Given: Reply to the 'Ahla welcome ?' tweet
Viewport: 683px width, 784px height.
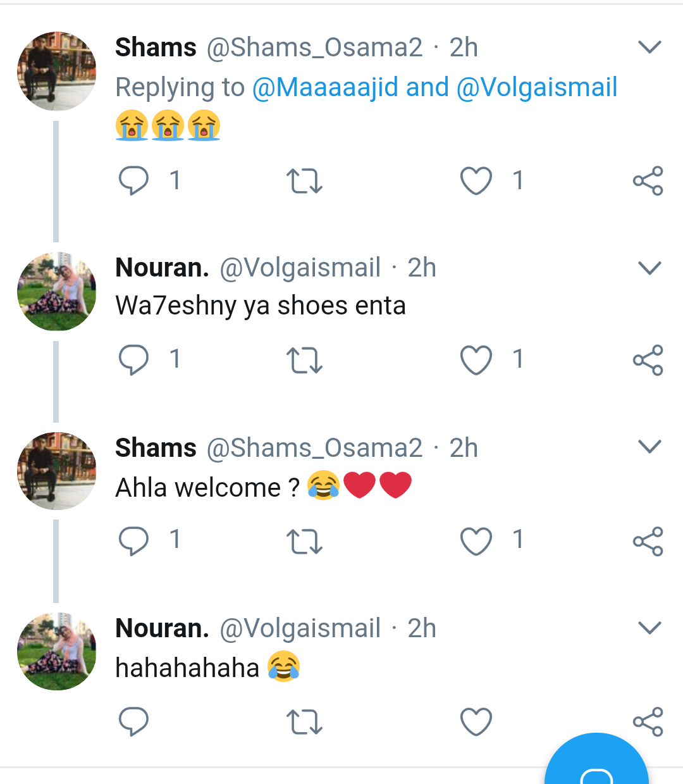Looking at the screenshot, I should pyautogui.click(x=133, y=541).
